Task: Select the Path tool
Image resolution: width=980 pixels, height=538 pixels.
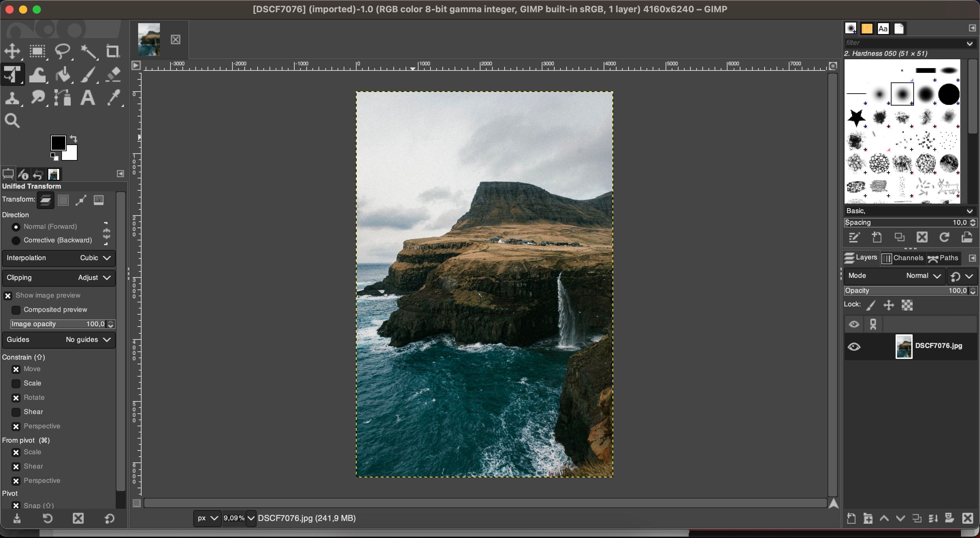Action: (63, 97)
